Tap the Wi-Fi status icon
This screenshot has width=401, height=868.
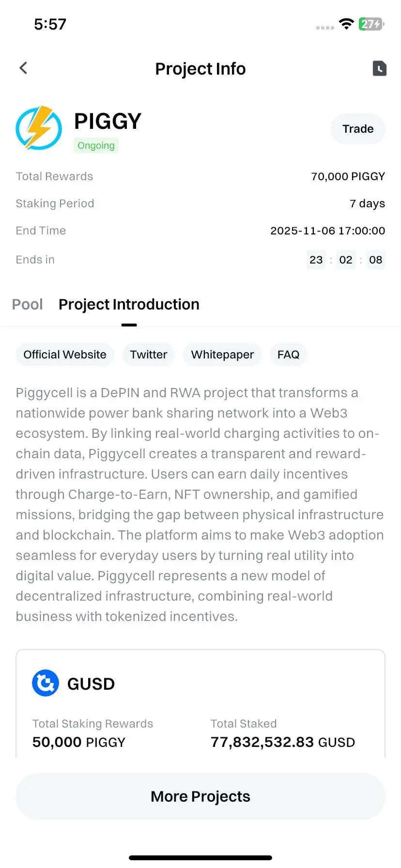(x=346, y=24)
